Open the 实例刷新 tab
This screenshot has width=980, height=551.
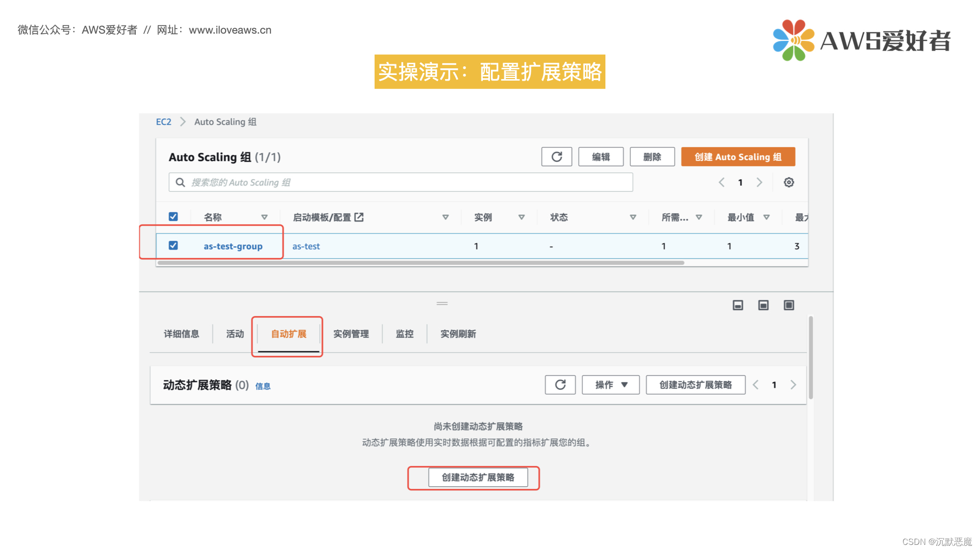click(x=458, y=334)
